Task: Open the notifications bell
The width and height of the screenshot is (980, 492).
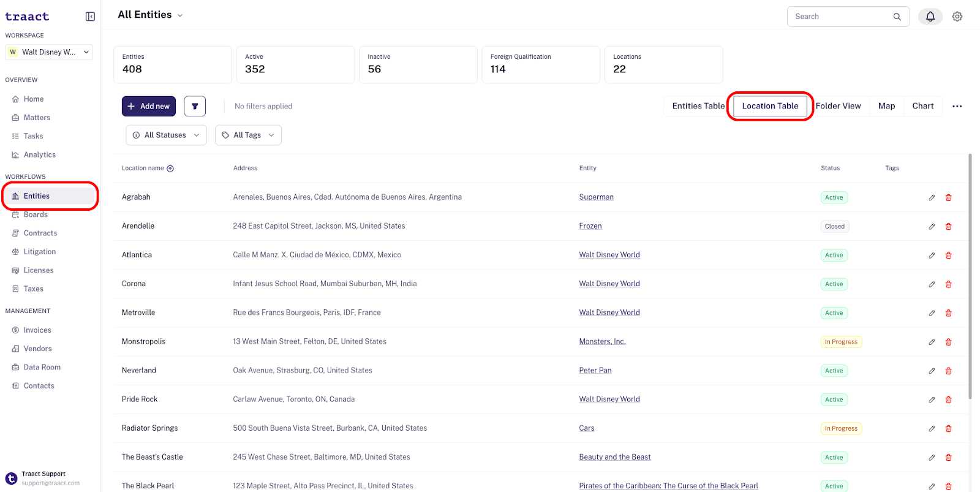Action: pos(930,17)
